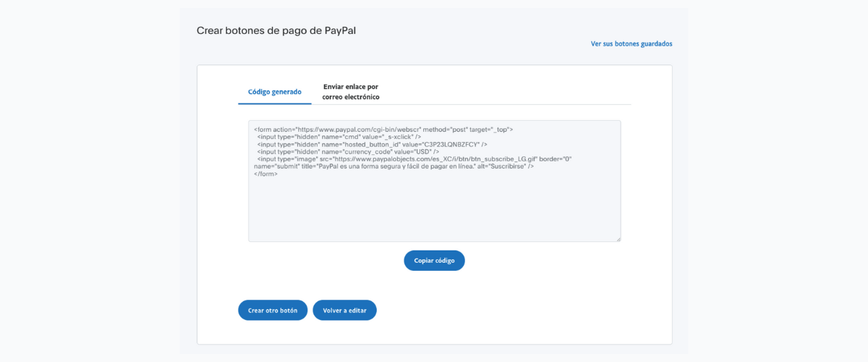Select the Volver a editar button
This screenshot has height=362, width=868.
344,310
